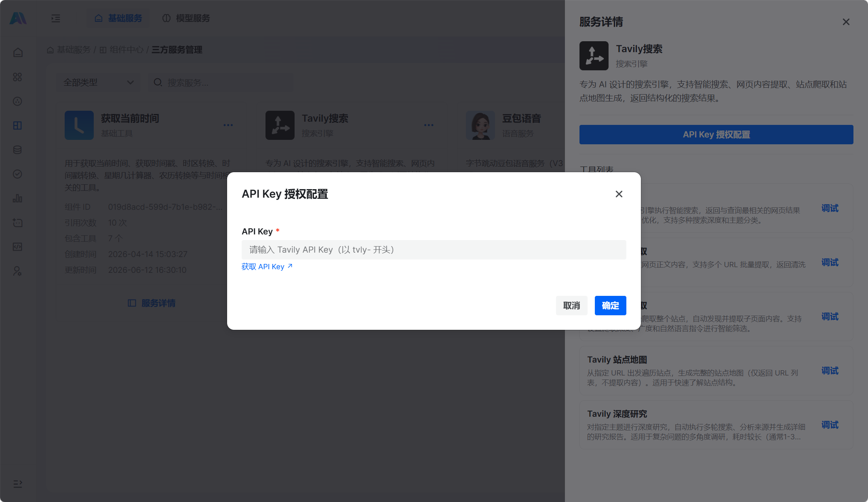Screen dimensions: 868x502
Task: Close the API Key 授权配置 dialog
Action: [619, 194]
